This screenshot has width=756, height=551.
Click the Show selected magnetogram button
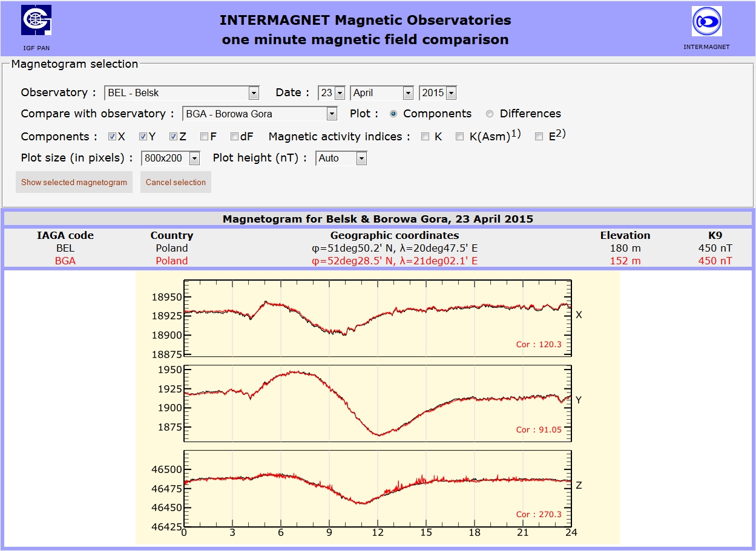74,182
